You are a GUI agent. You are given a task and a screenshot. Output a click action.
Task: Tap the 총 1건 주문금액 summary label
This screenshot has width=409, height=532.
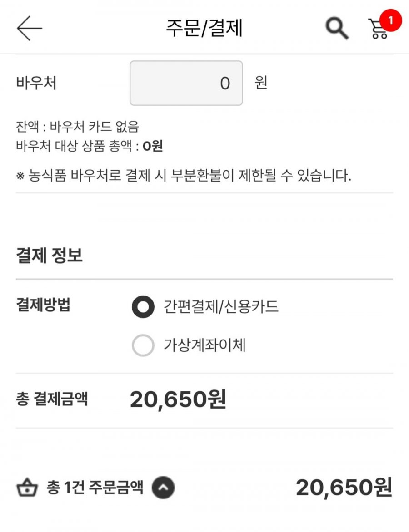(95, 488)
